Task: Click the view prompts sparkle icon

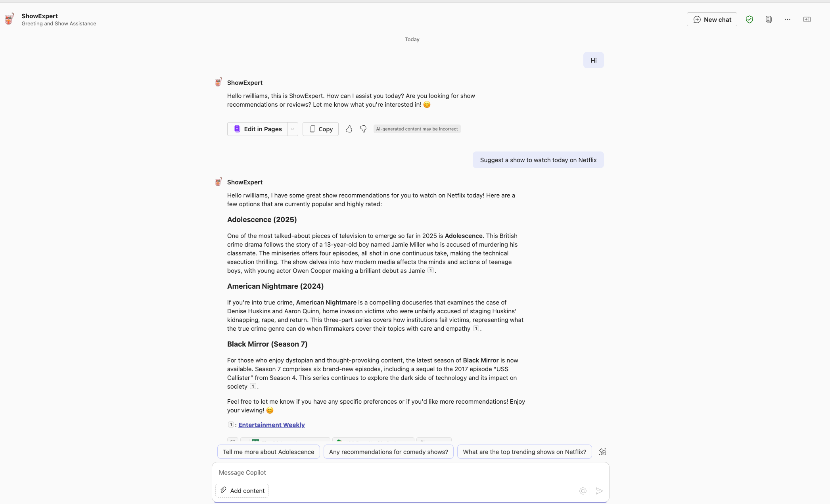Action: (x=602, y=452)
